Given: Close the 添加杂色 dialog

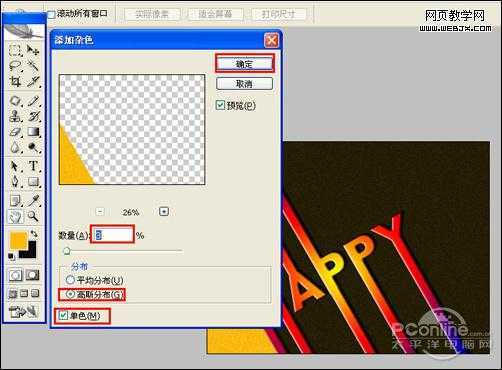Looking at the screenshot, I should tap(271, 41).
